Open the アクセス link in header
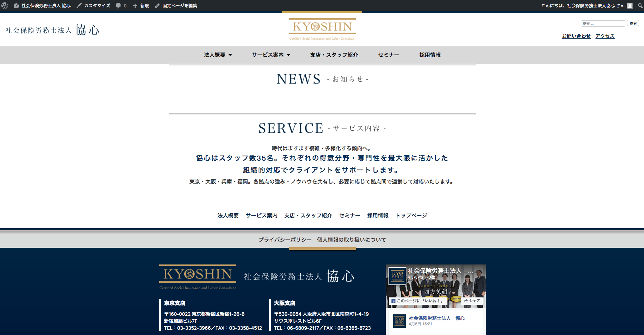The image size is (644, 335). coord(605,36)
